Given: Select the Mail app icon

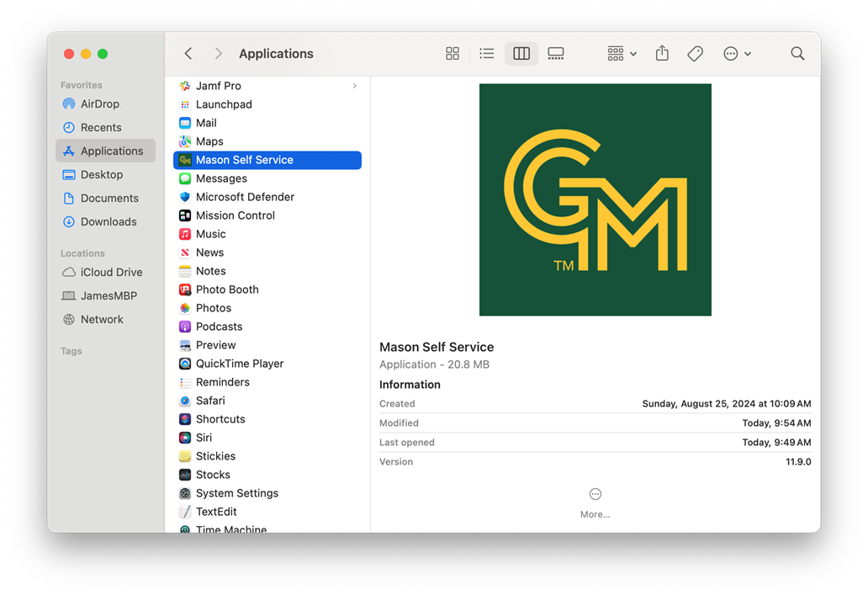Looking at the screenshot, I should pyautogui.click(x=185, y=123).
